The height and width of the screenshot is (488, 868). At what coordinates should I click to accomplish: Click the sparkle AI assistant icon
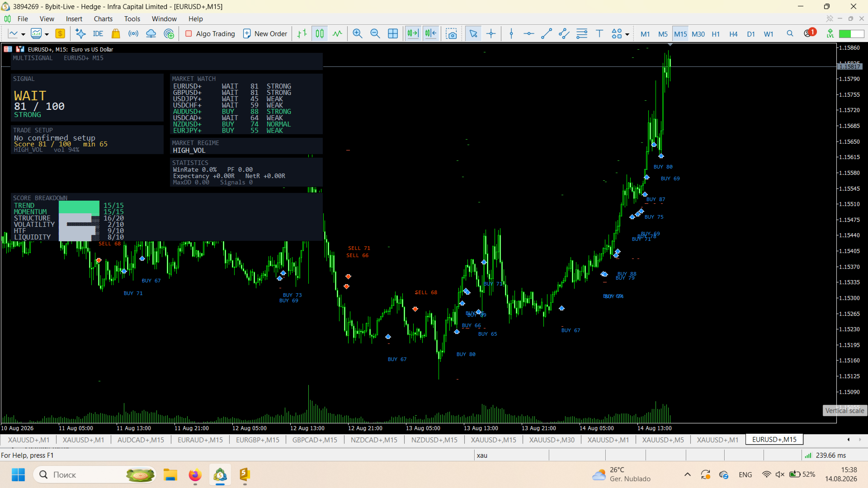click(80, 33)
